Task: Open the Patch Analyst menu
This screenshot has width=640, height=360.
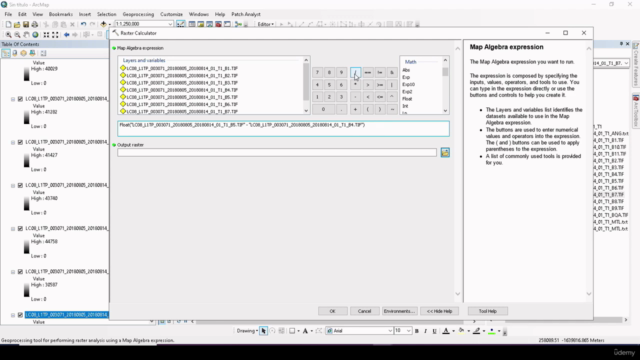Action: click(246, 14)
